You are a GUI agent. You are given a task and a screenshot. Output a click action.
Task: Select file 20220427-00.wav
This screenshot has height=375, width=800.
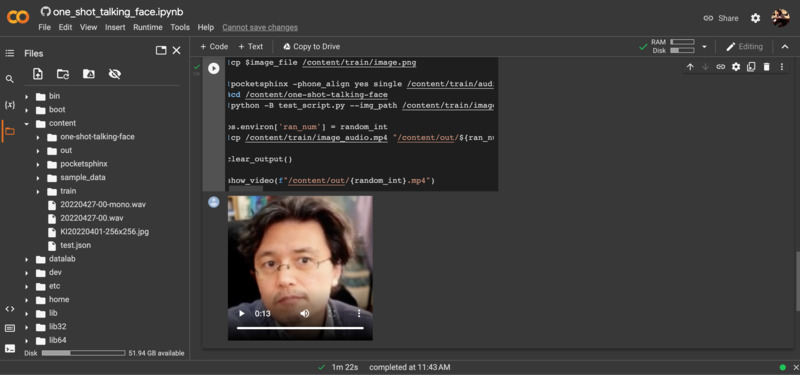point(92,218)
